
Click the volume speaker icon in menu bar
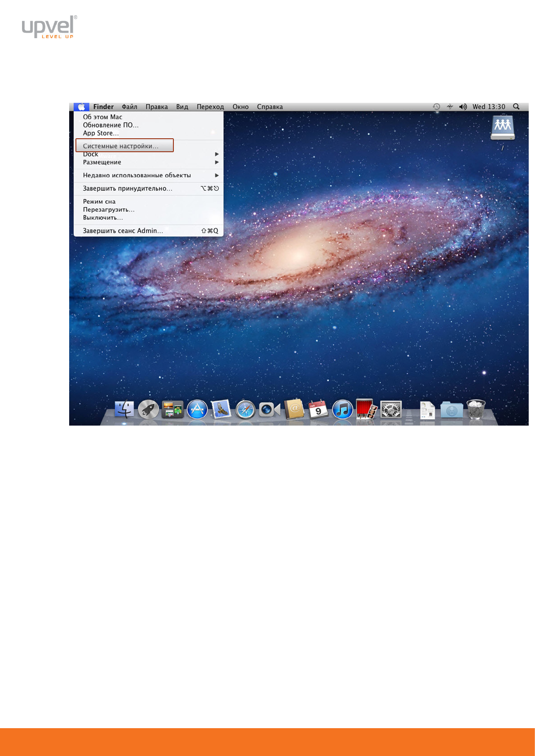[463, 107]
